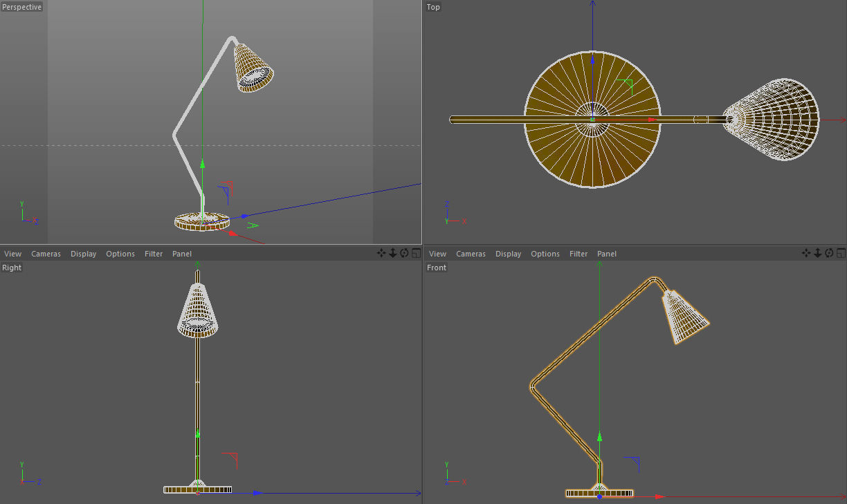This screenshot has width=847, height=504.
Task: Open the Panel menu of the Front viewport
Action: tap(607, 254)
